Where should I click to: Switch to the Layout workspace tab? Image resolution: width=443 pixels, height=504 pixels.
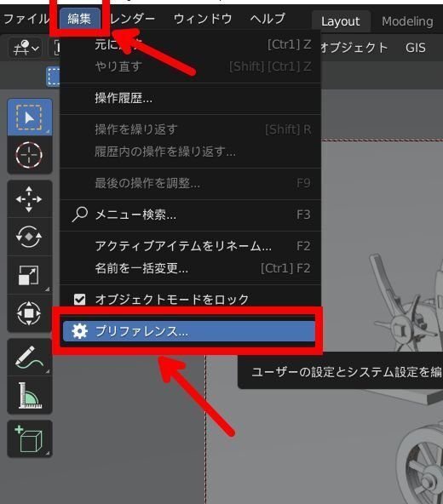(x=341, y=21)
